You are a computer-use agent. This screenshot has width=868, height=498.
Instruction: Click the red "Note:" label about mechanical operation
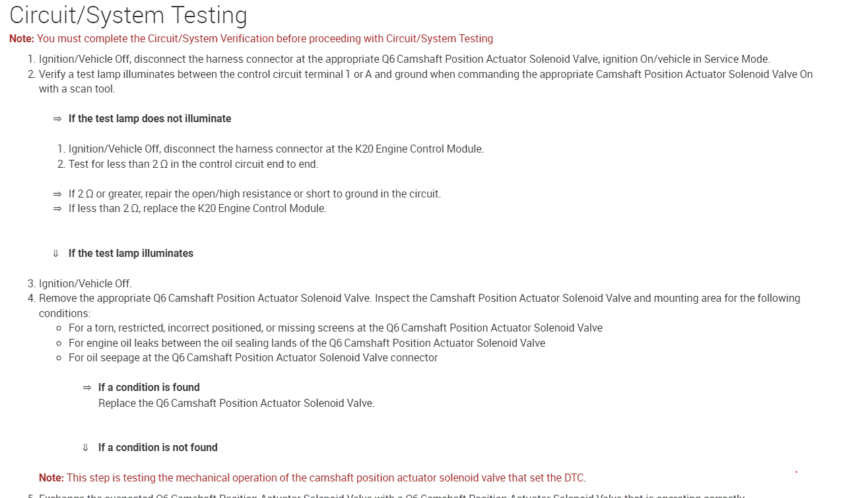coord(51,478)
